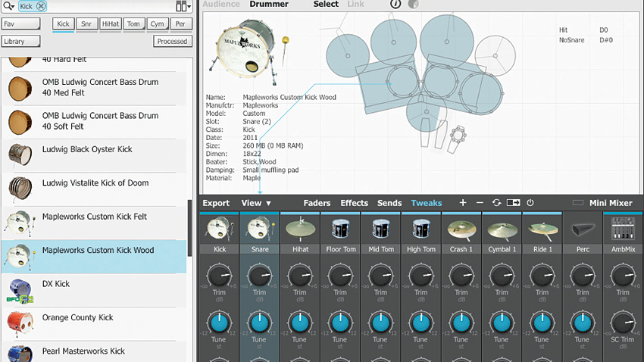Select Pearl Masterworks Kick in browser list
This screenshot has height=362, width=644.
(x=83, y=351)
